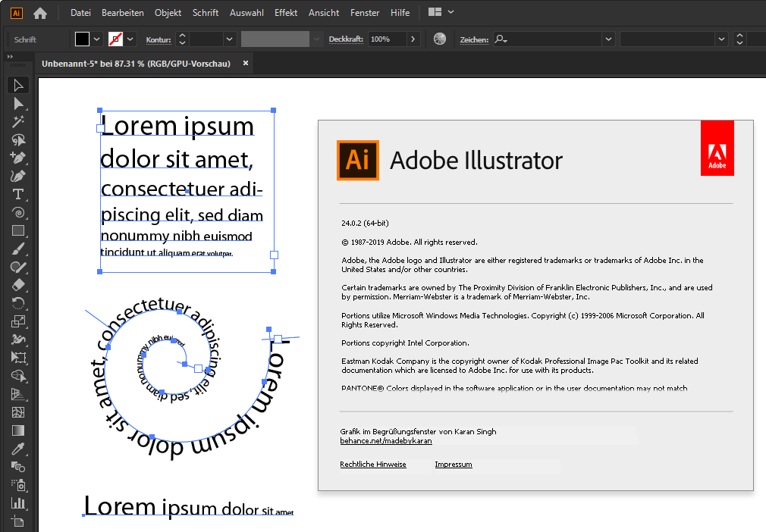
Task: Select the Symbol Sprayer tool
Action: click(x=18, y=485)
